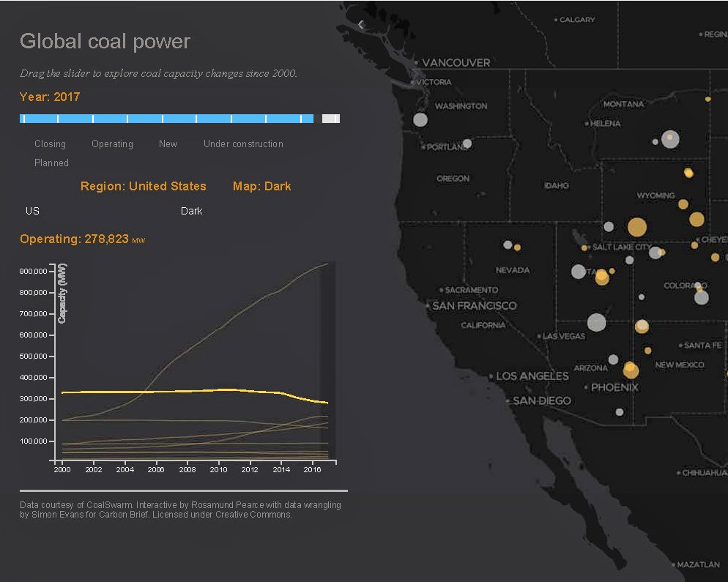Screen dimensions: 728x582
Task: Click the 900,000 label on the capacity axis
Action: (x=33, y=271)
